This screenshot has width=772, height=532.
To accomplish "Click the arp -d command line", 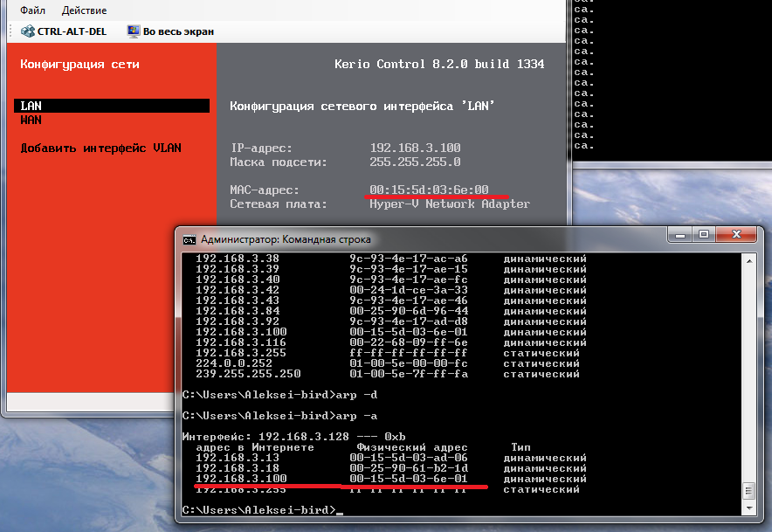I will point(279,395).
